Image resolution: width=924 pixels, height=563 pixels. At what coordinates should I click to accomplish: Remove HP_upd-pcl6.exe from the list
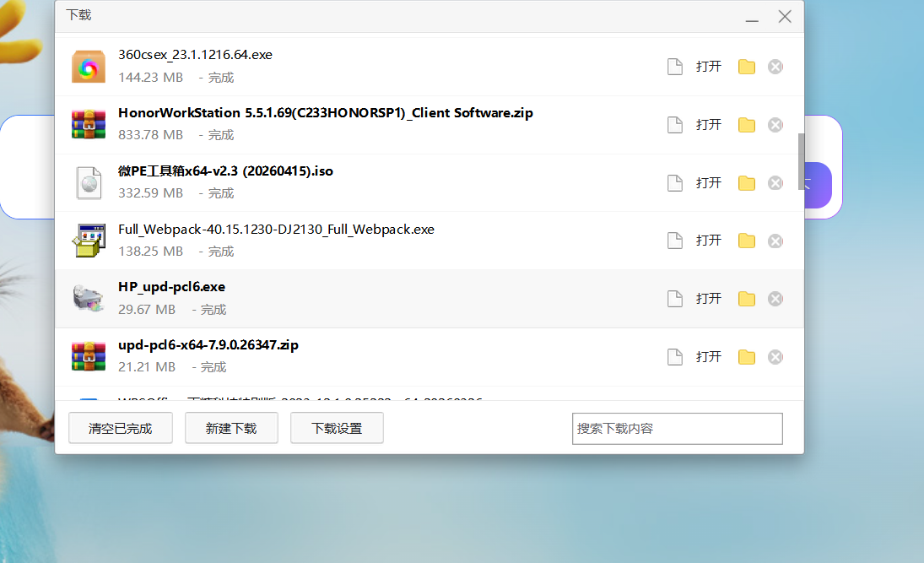(775, 299)
